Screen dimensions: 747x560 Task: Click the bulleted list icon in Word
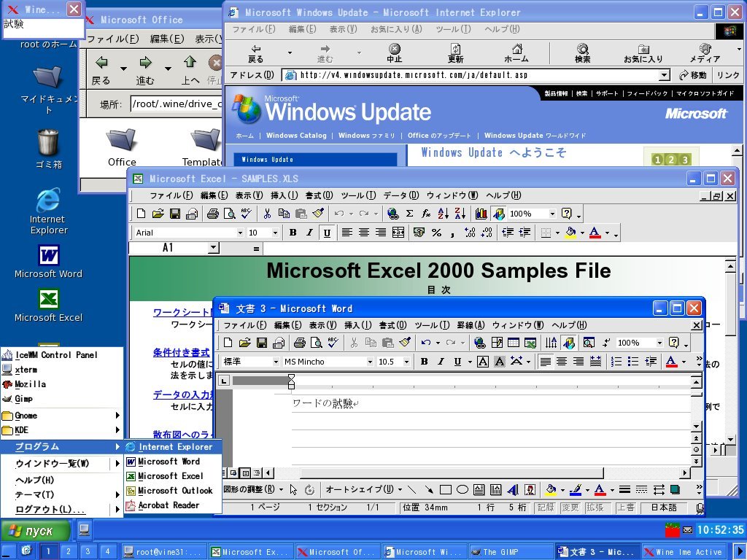pos(633,362)
